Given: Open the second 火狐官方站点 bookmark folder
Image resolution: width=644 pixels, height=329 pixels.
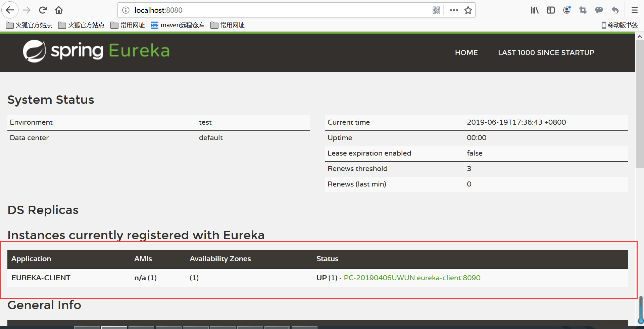Looking at the screenshot, I should click(82, 25).
